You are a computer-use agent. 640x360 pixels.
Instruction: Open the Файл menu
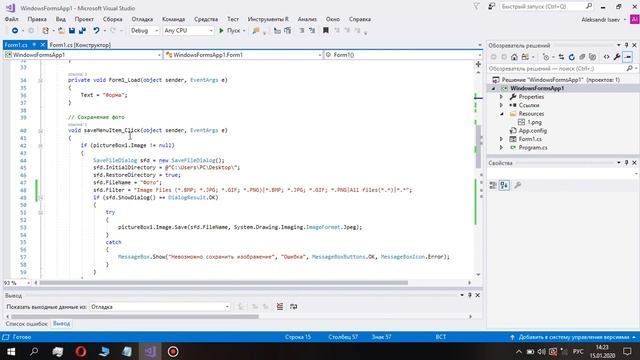(11, 19)
